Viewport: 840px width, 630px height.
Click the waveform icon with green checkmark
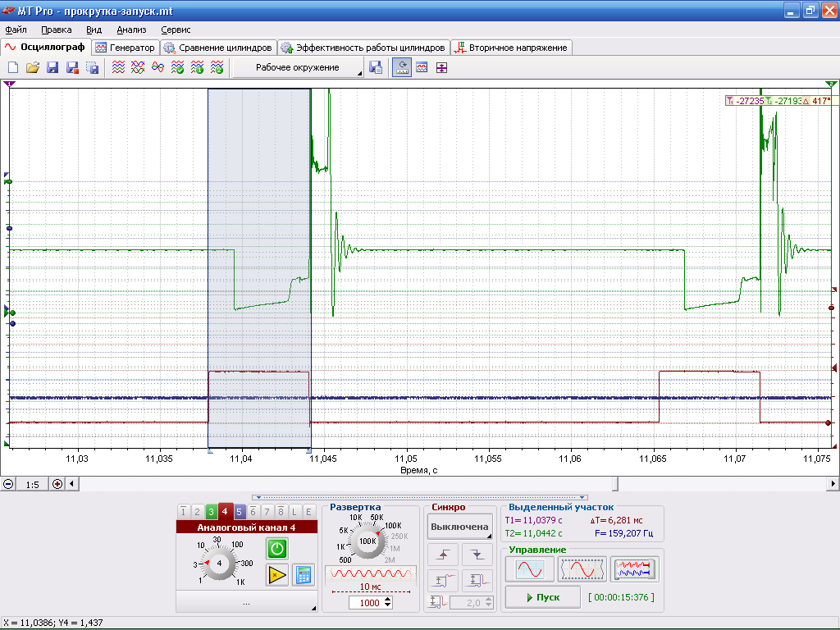[177, 67]
